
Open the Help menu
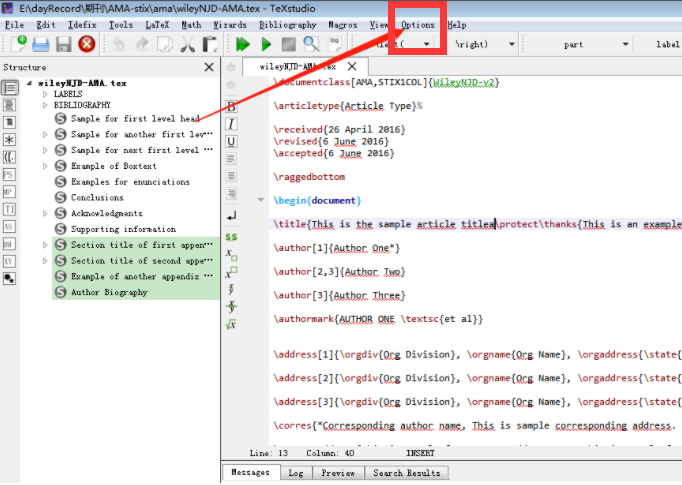pos(457,25)
